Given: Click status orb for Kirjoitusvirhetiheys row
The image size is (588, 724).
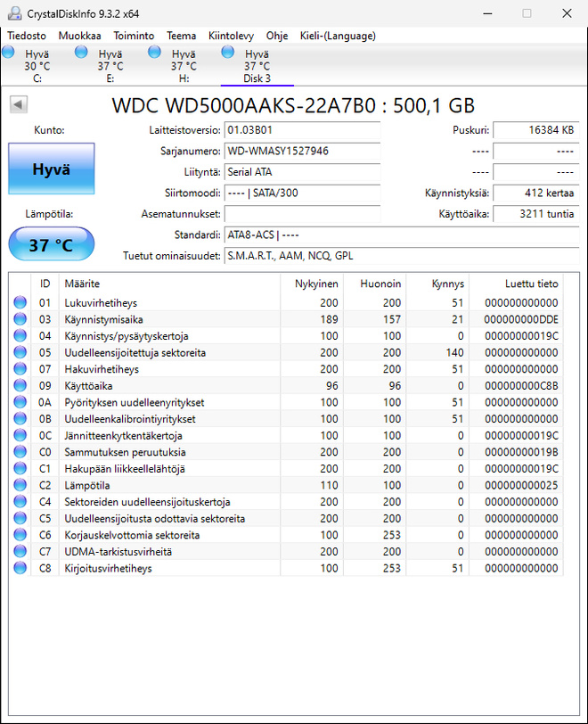Looking at the screenshot, I should pyautogui.click(x=20, y=568).
